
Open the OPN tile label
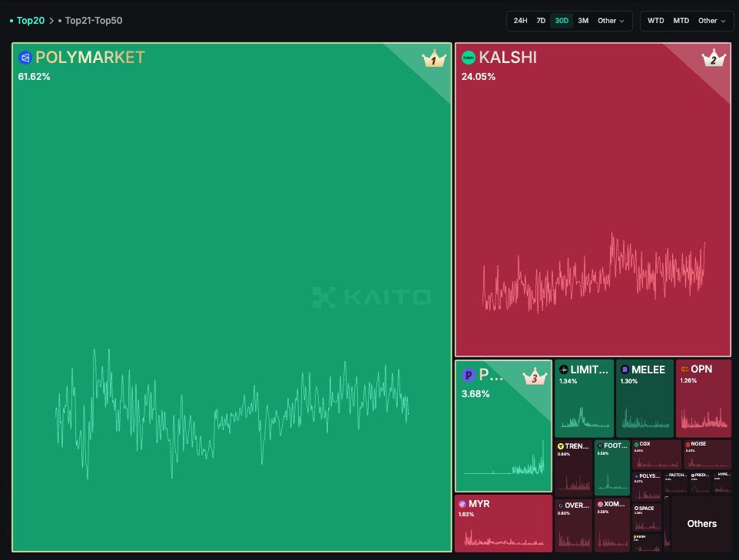tap(701, 369)
